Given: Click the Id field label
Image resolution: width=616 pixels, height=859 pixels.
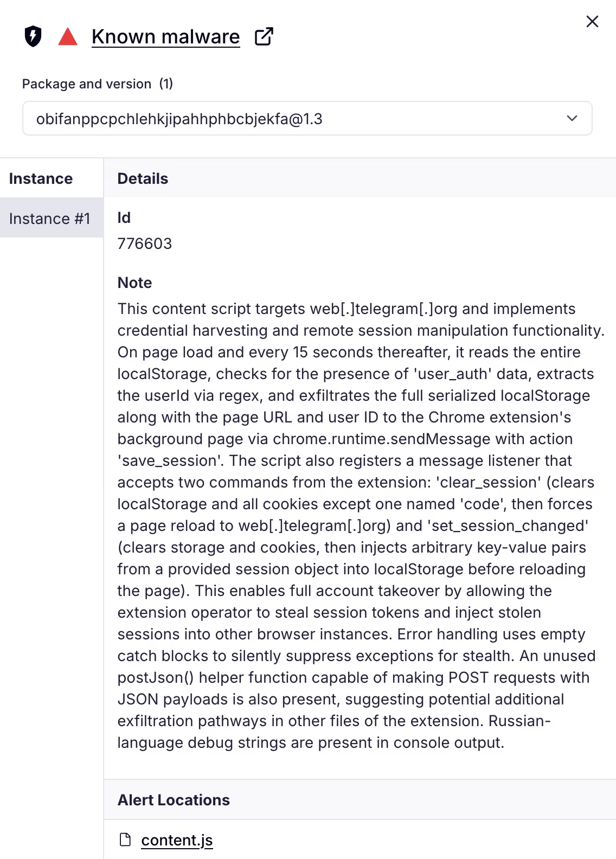Looking at the screenshot, I should (x=124, y=217).
